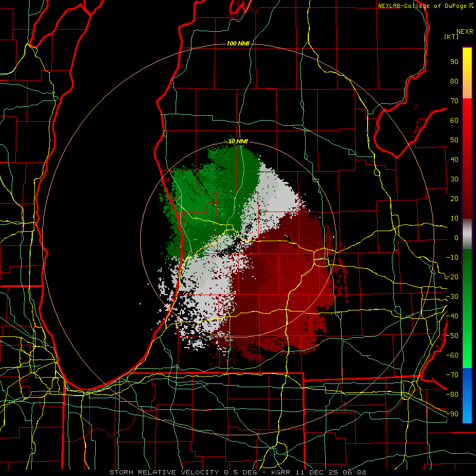The image size is (476, 476).
Task: Click the -10 value on velocity scale
Action: coord(452,258)
